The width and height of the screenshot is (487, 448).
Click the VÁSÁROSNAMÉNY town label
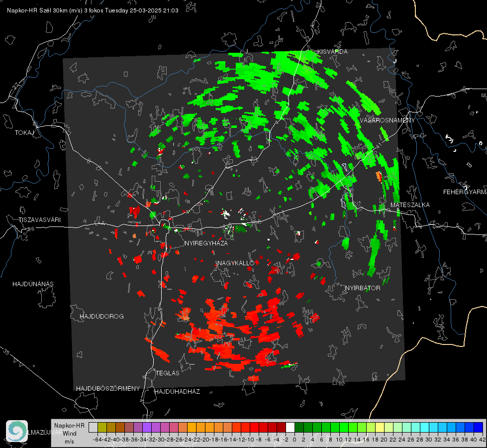pyautogui.click(x=388, y=120)
